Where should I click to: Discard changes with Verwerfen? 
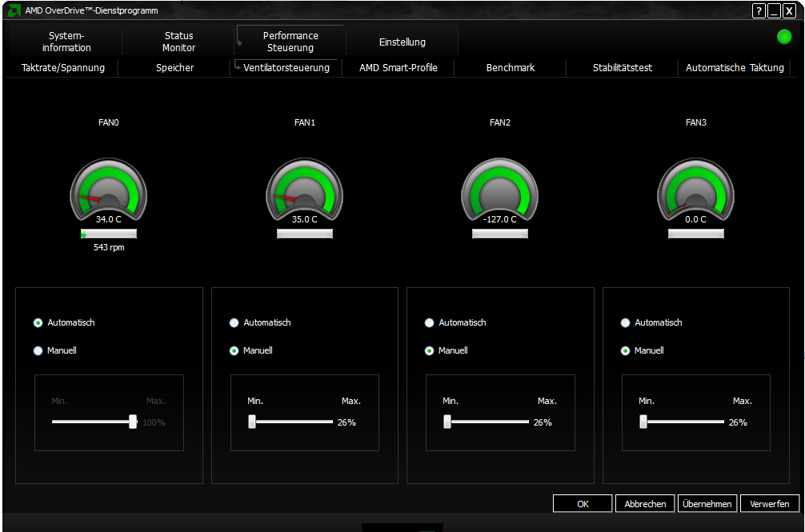tap(770, 504)
